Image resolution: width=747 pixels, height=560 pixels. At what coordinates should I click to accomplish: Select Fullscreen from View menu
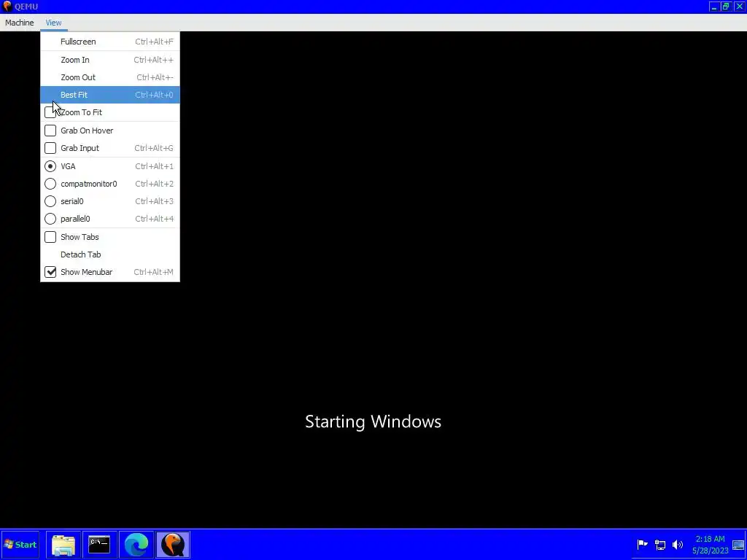pos(110,42)
